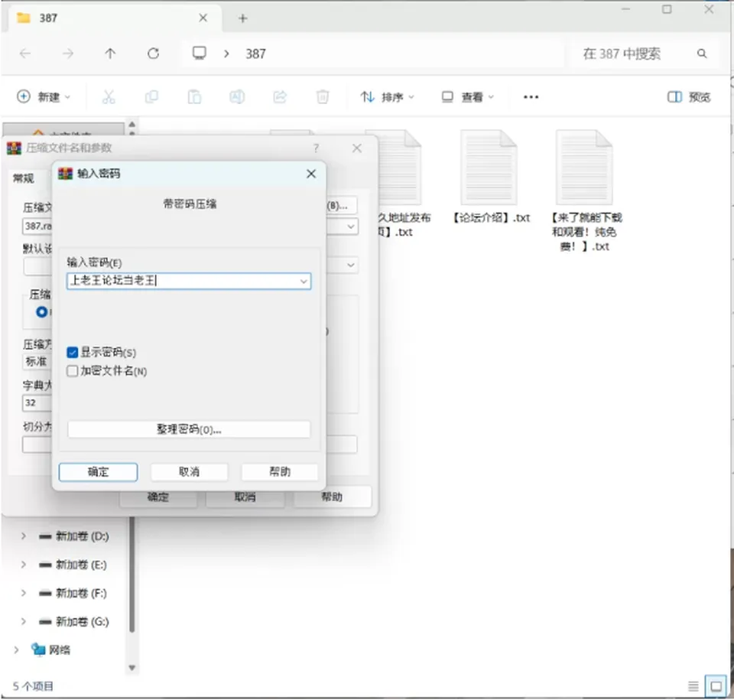The height and width of the screenshot is (700, 734).
Task: Go up one folder level
Action: click(110, 54)
